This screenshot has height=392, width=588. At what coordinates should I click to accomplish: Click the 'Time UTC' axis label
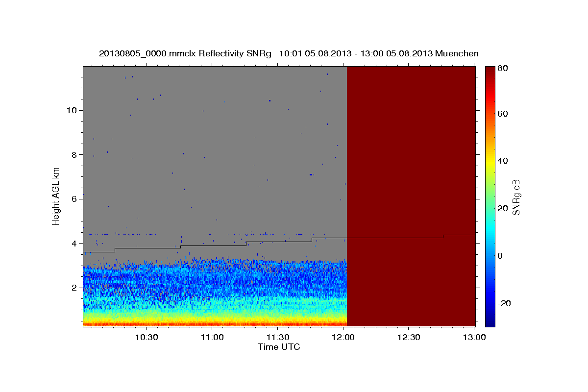[279, 347]
